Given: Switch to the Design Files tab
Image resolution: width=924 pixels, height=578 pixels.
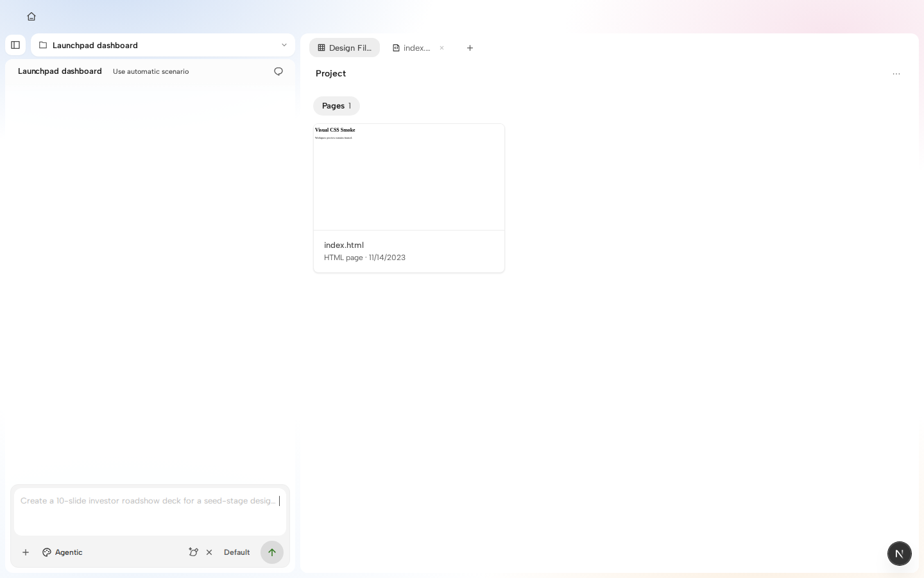Looking at the screenshot, I should click(345, 48).
